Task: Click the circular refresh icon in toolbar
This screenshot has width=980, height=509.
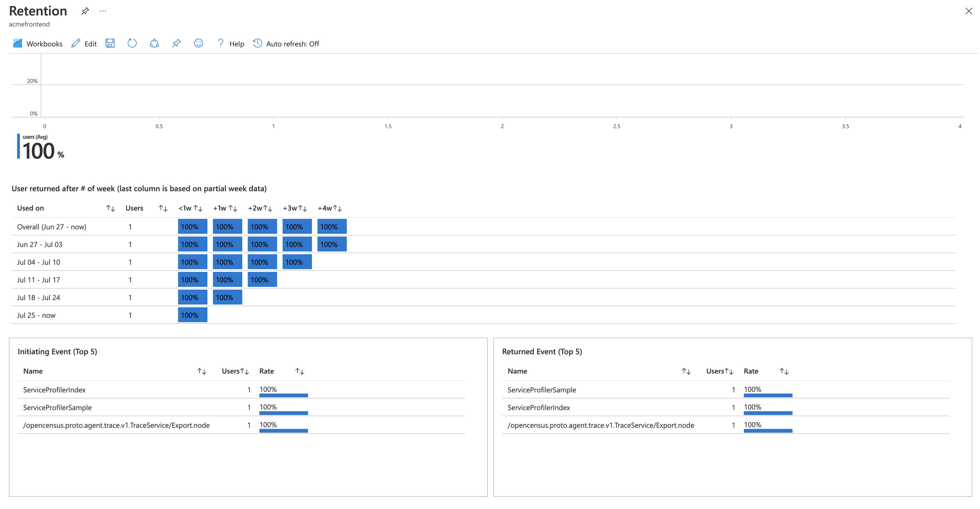Action: pyautogui.click(x=132, y=43)
